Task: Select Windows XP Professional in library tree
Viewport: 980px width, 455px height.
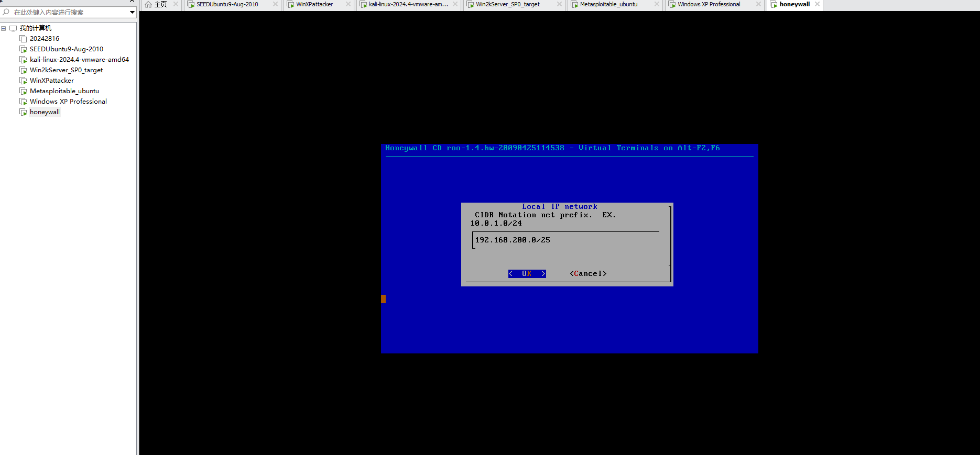Action: 68,102
